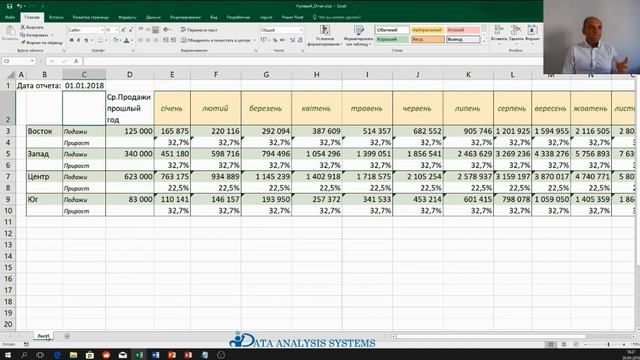Image resolution: width=640 pixels, height=360 pixels.
Task: Switch to the Формулы ribbon tab
Action: click(x=127, y=17)
